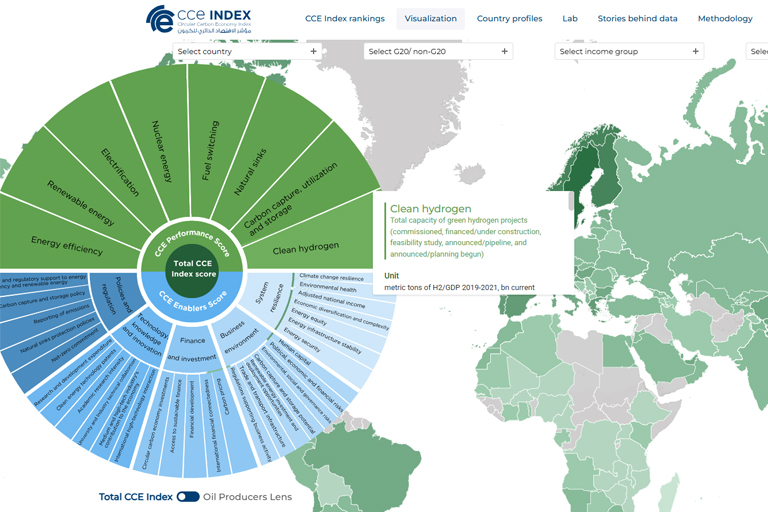This screenshot has height=512, width=768.
Task: Open Stories behind data
Action: point(637,18)
